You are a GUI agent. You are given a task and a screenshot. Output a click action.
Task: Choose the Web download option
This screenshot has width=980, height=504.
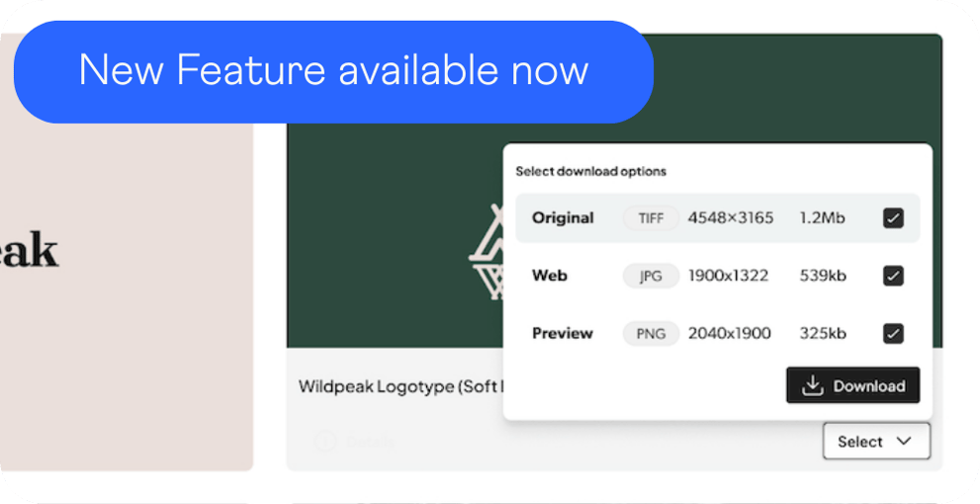coord(550,276)
